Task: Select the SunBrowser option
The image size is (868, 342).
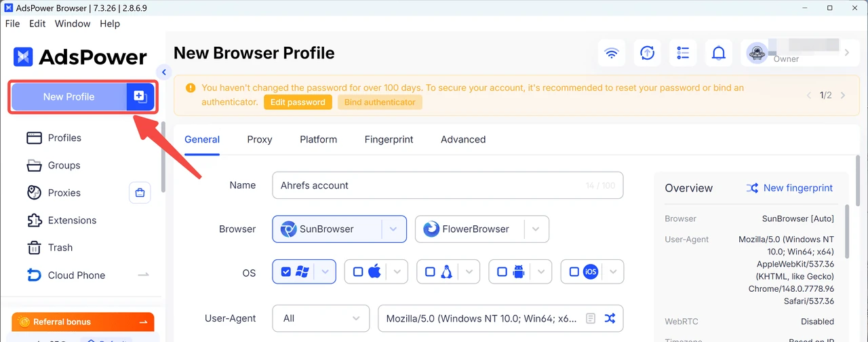Action: [x=327, y=229]
